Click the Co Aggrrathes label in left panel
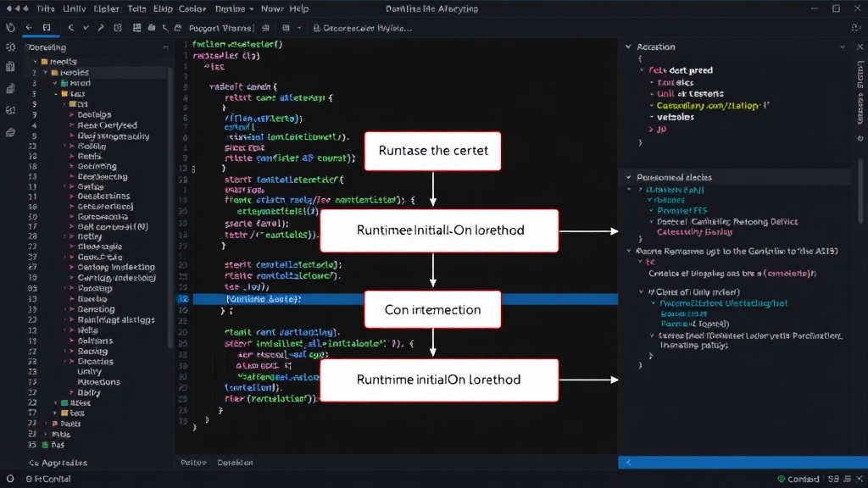 click(58, 463)
